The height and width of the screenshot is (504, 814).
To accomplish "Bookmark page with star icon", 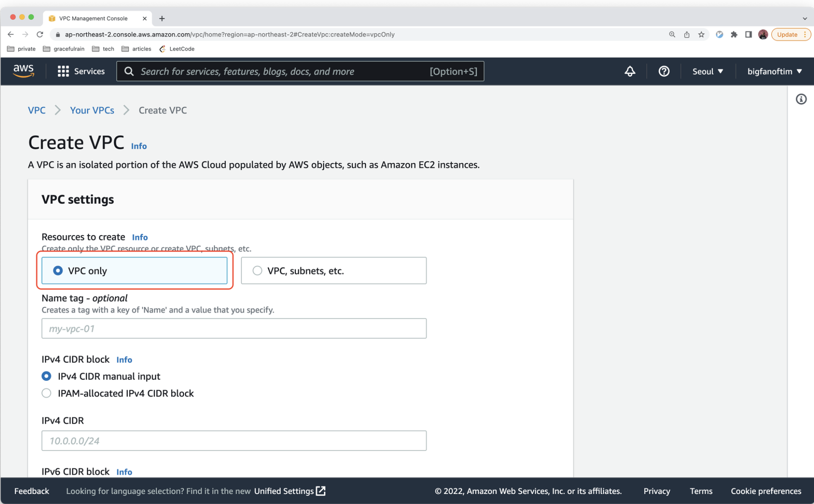I will [x=701, y=34].
